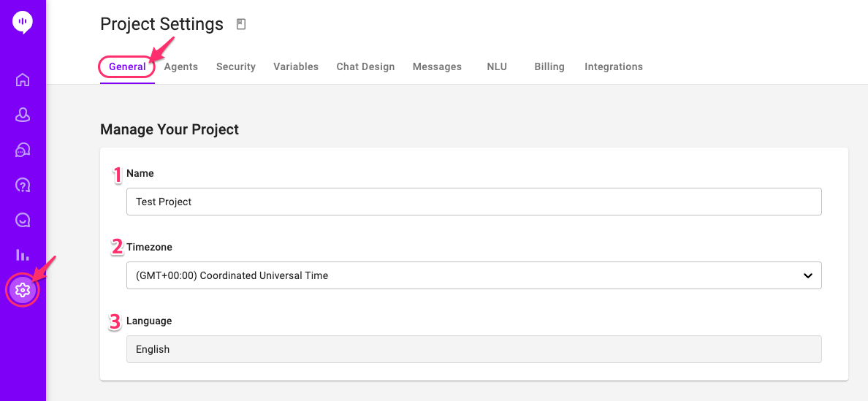This screenshot has height=401, width=868.
Task: Click the project Name input field
Action: [473, 202]
